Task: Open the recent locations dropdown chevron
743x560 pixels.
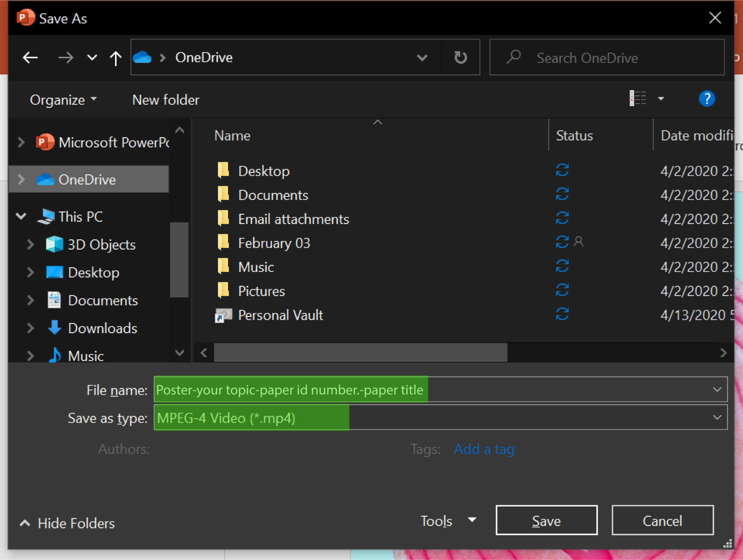Action: 92,58
